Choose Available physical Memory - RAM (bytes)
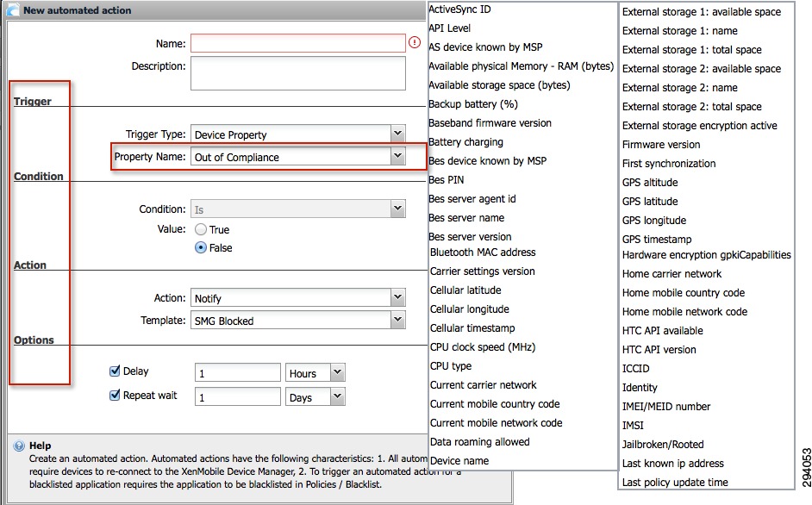 point(521,66)
